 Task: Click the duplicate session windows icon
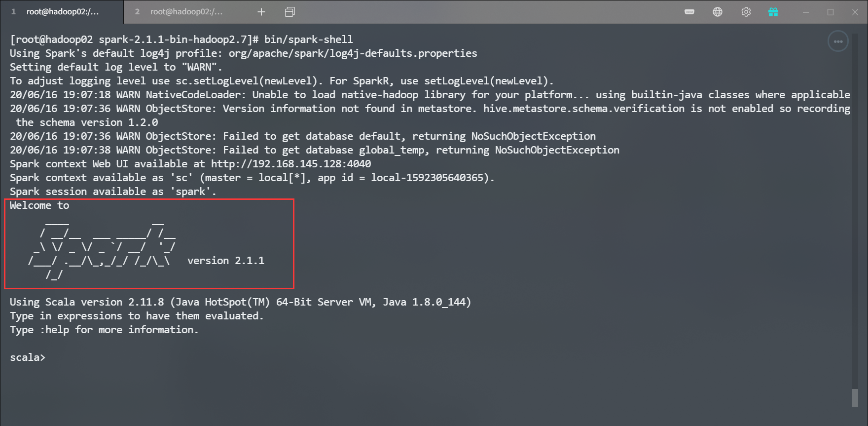coord(290,12)
